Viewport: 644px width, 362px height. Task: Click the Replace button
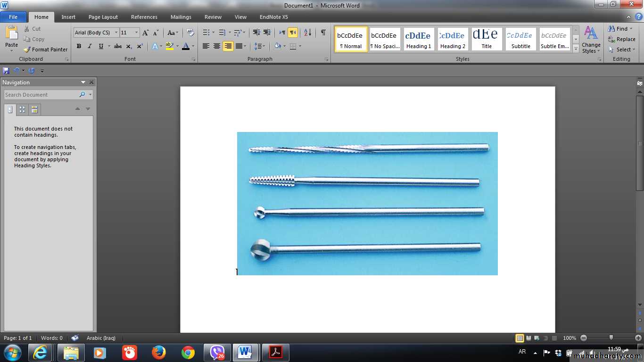pyautogui.click(x=621, y=39)
